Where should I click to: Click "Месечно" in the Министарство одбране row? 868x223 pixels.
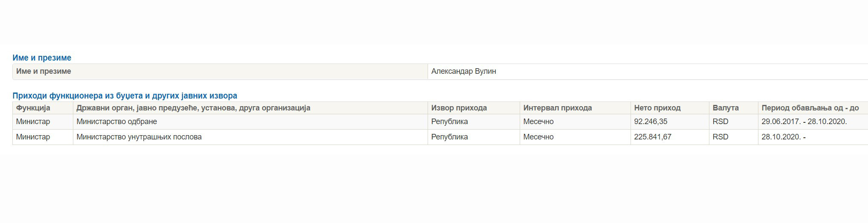pos(538,122)
